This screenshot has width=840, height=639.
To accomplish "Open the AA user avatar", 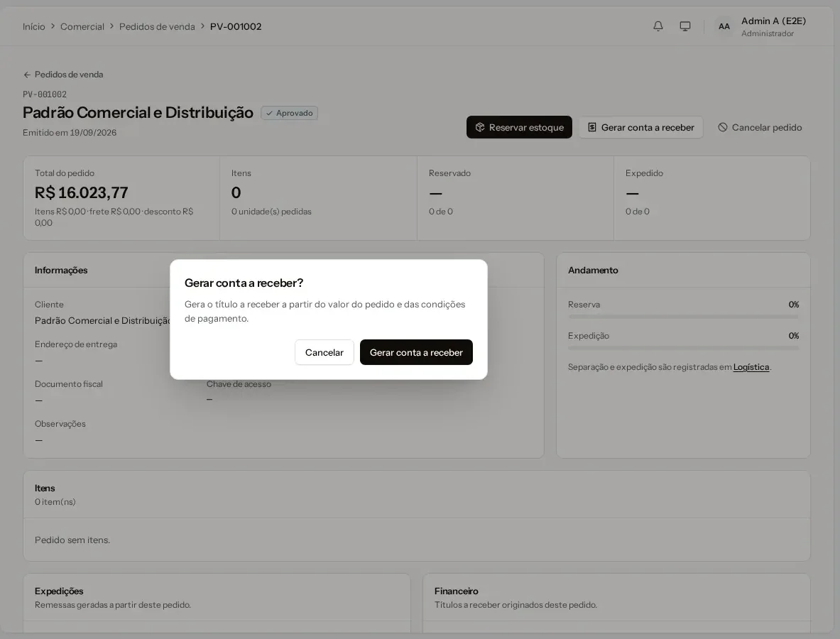I will (x=724, y=26).
